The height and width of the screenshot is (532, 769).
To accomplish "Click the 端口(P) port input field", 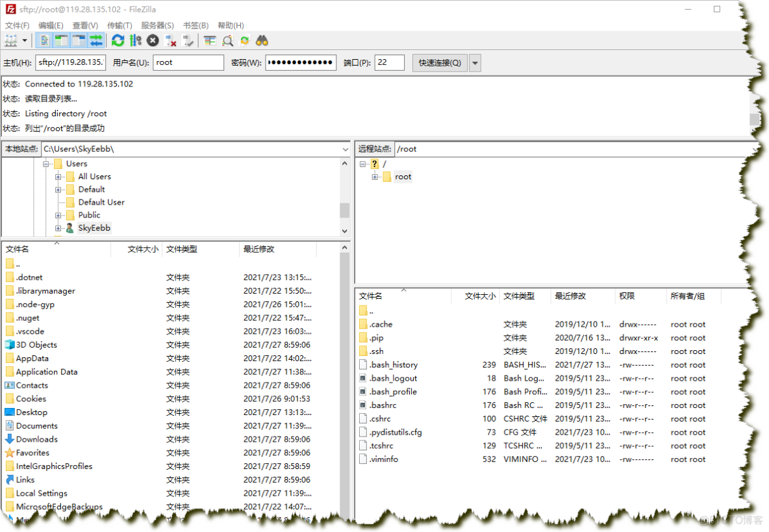I will pyautogui.click(x=389, y=63).
